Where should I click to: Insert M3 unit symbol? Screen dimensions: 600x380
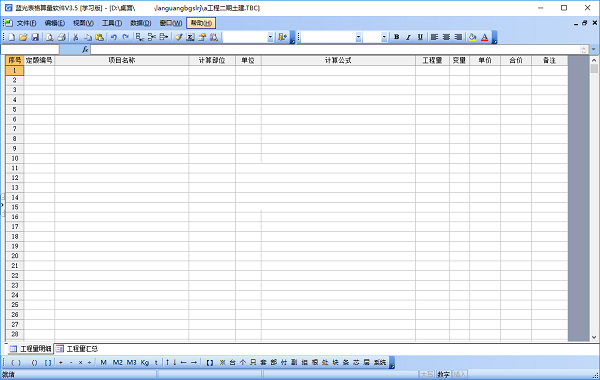131,362
